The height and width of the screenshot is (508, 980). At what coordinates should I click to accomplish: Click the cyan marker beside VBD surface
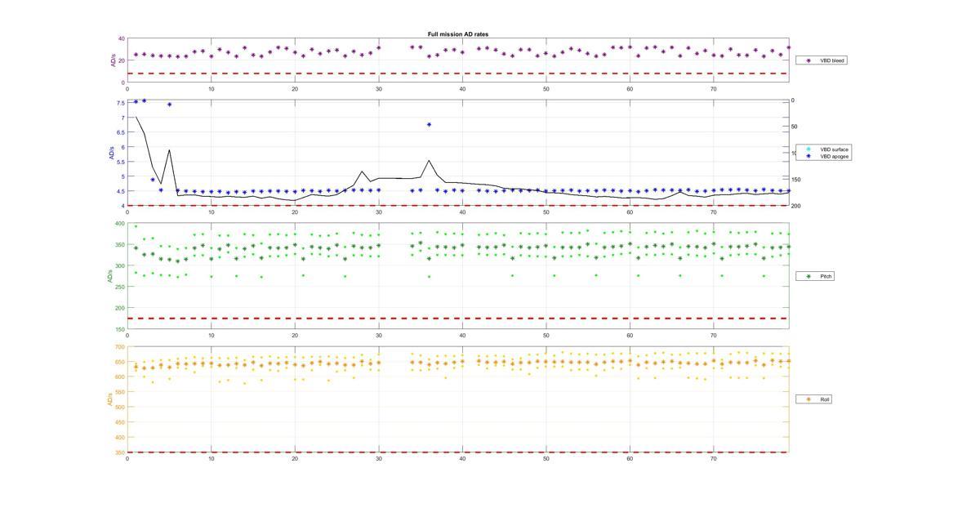coord(808,149)
